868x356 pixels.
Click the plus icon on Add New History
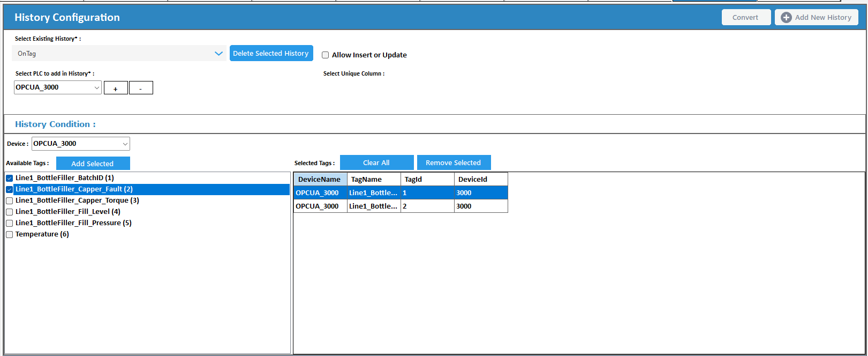point(786,18)
